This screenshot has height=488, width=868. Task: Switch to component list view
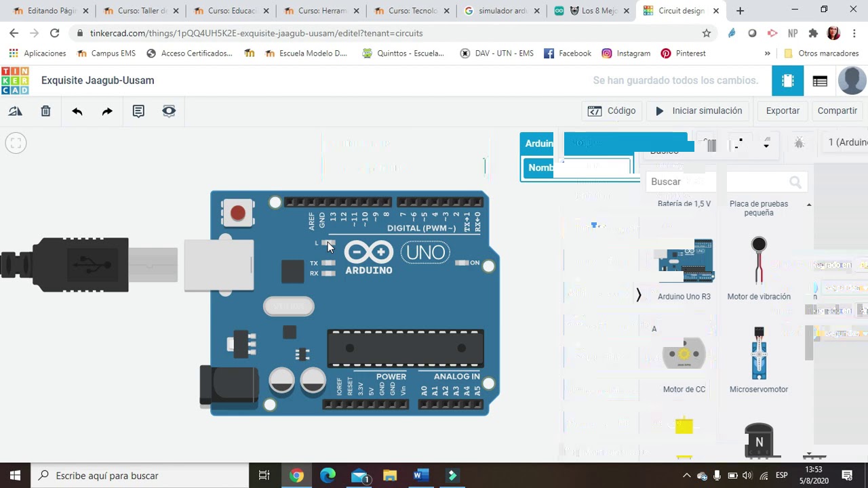click(820, 81)
